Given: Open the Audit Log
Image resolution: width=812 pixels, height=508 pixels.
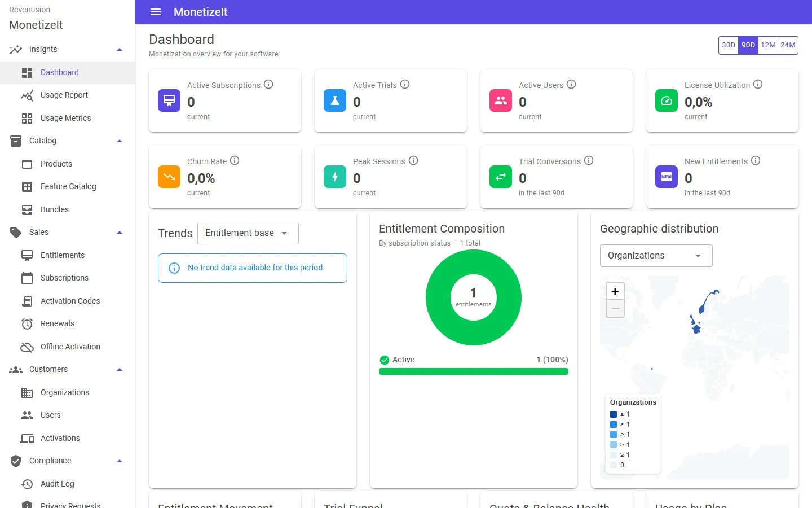Looking at the screenshot, I should click(68, 484).
